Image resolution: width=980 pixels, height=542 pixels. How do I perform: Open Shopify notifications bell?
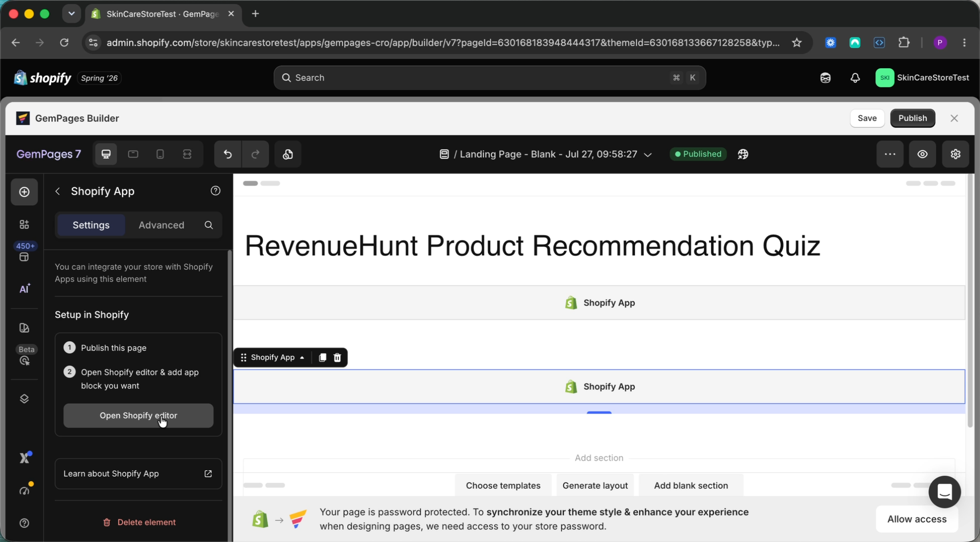(x=855, y=78)
